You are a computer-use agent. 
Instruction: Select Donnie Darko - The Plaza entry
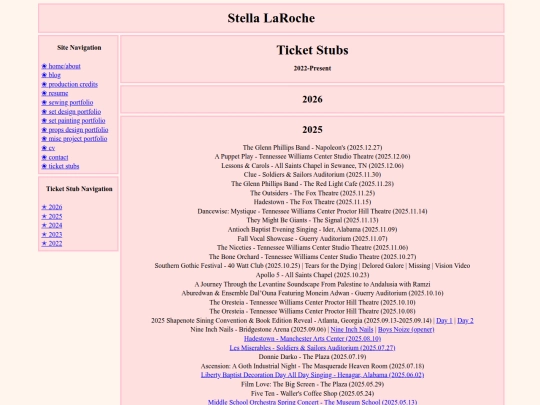point(312,357)
